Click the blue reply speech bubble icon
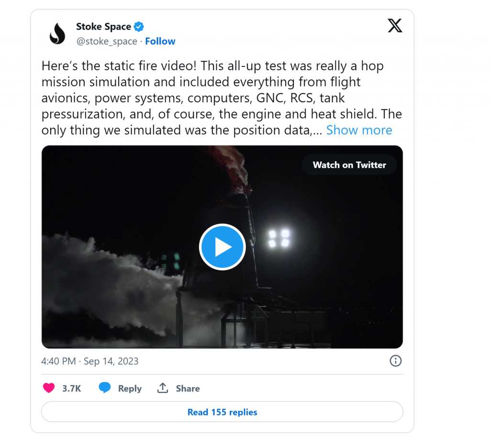Viewport: 490px width, 448px height. click(x=105, y=388)
